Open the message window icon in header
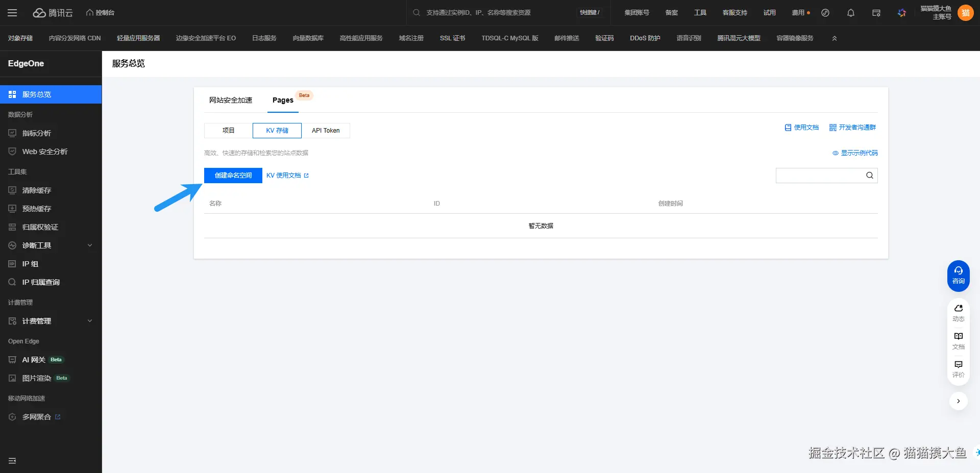The image size is (980, 473). (x=876, y=13)
